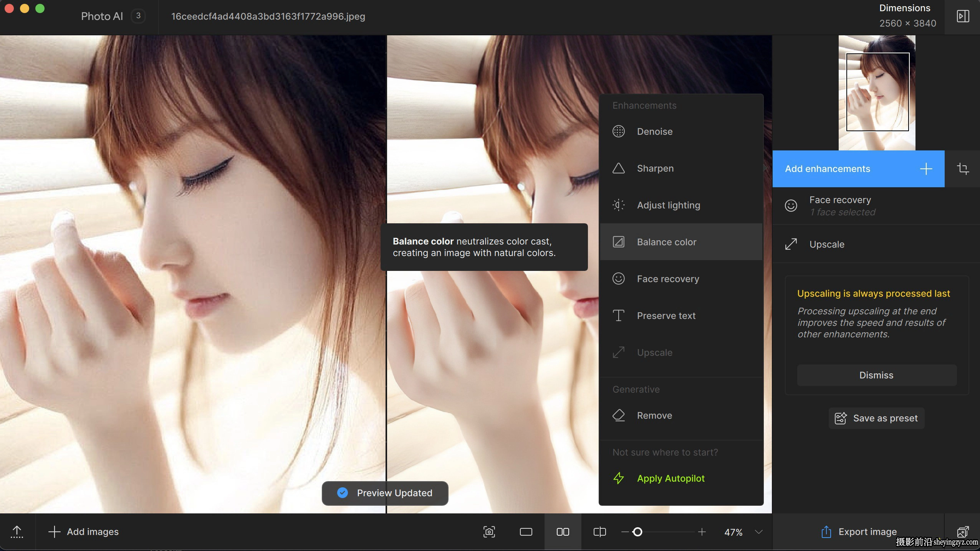980x551 pixels.
Task: Click the plus icon beside Add images
Action: point(54,532)
